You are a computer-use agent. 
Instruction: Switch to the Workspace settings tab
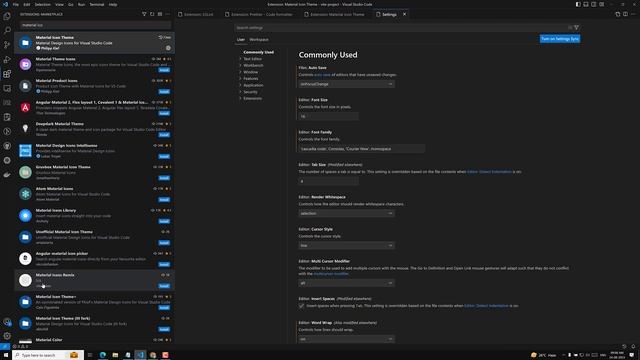[x=259, y=40]
